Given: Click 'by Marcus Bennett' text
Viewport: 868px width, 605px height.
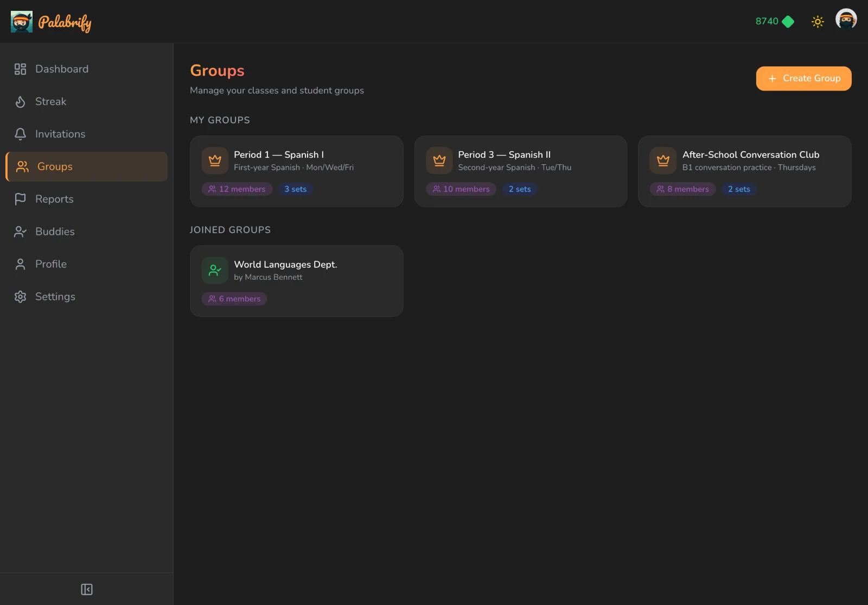Looking at the screenshot, I should pos(268,277).
